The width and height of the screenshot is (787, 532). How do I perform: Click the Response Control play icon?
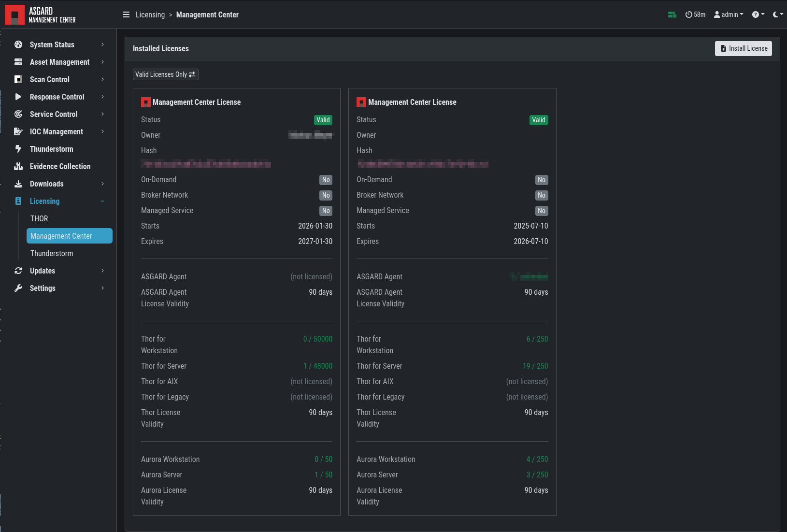(18, 97)
